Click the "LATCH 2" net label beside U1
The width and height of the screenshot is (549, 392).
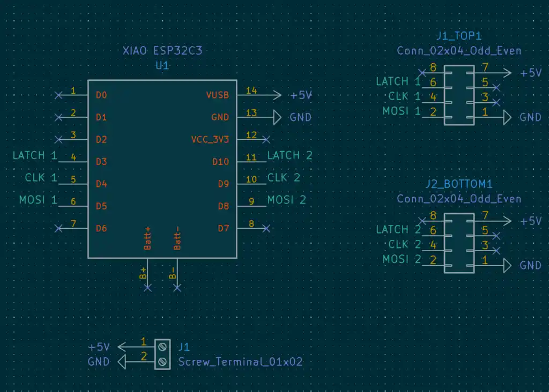290,155
